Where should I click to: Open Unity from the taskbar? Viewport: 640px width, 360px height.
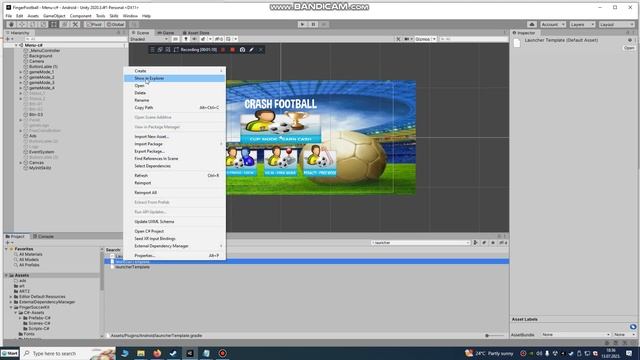pos(190,353)
